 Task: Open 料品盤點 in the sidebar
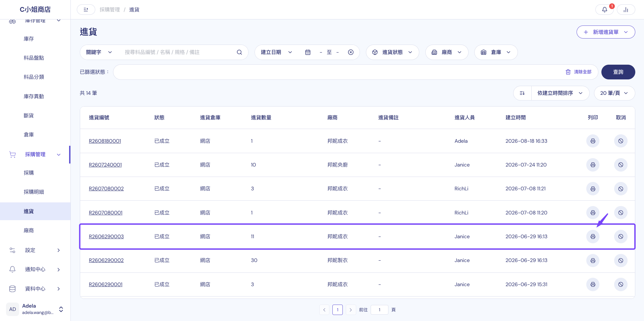click(x=34, y=58)
